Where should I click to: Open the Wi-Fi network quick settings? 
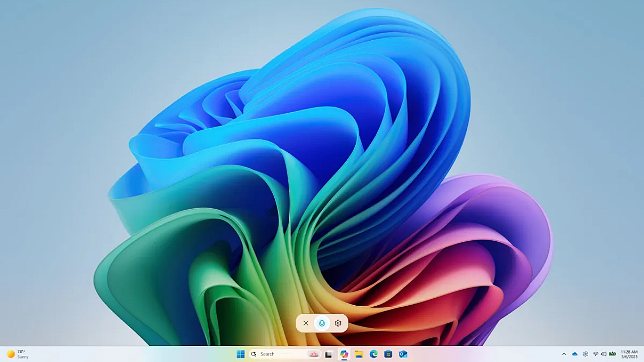click(596, 354)
